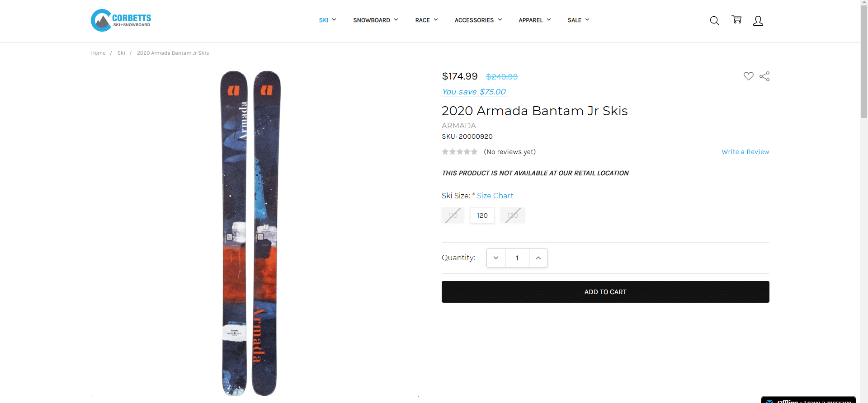Try selecting the unavailable 110 size
868x403 pixels.
(x=453, y=216)
